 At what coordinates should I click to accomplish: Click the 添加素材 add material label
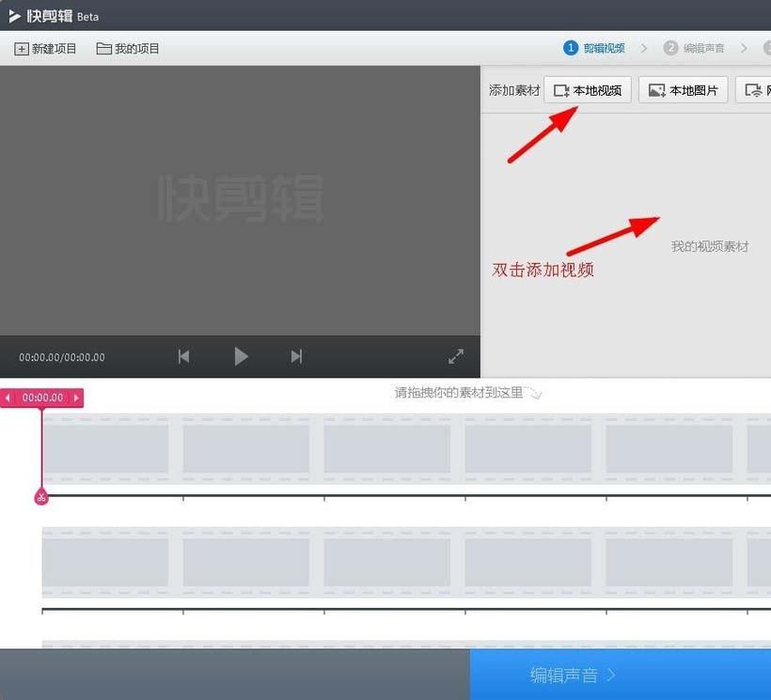pyautogui.click(x=513, y=89)
